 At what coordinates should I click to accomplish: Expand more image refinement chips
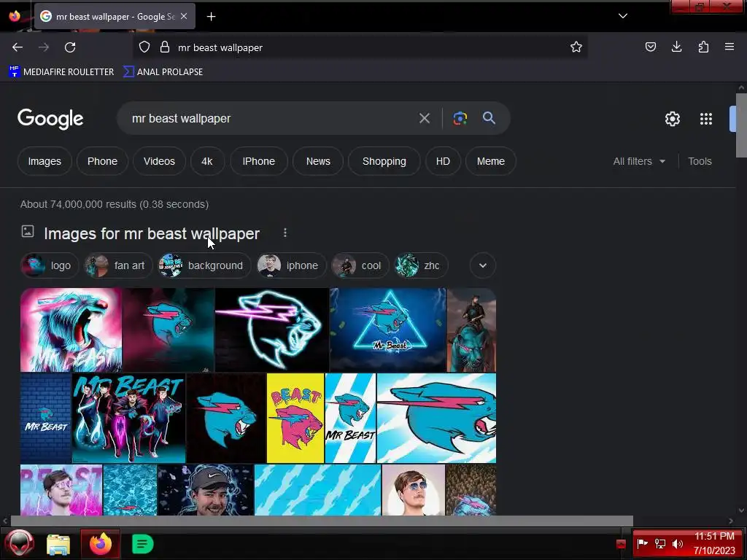[x=483, y=265]
